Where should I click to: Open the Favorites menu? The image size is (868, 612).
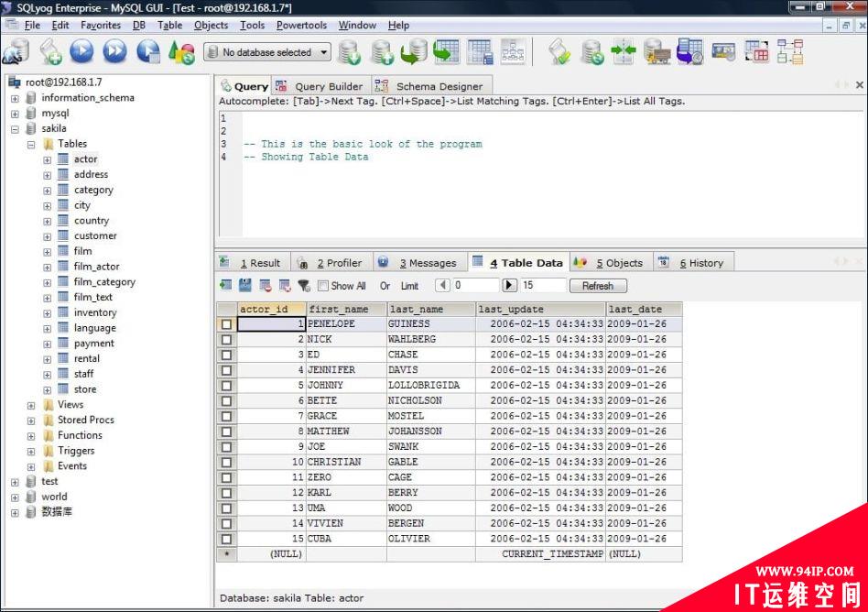[x=100, y=25]
